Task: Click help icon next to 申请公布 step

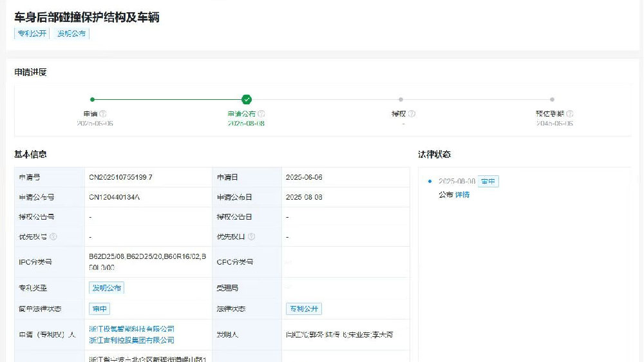Action: 261,114
